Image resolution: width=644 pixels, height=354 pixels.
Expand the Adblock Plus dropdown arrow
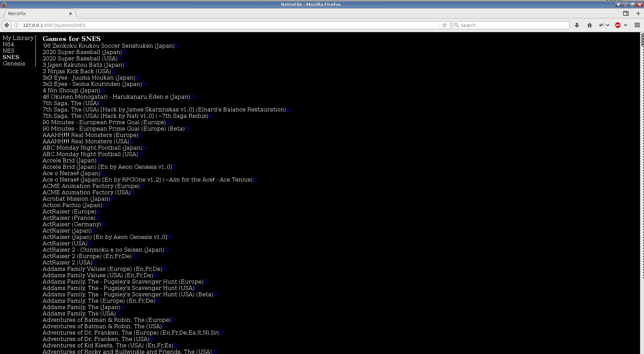pos(626,25)
